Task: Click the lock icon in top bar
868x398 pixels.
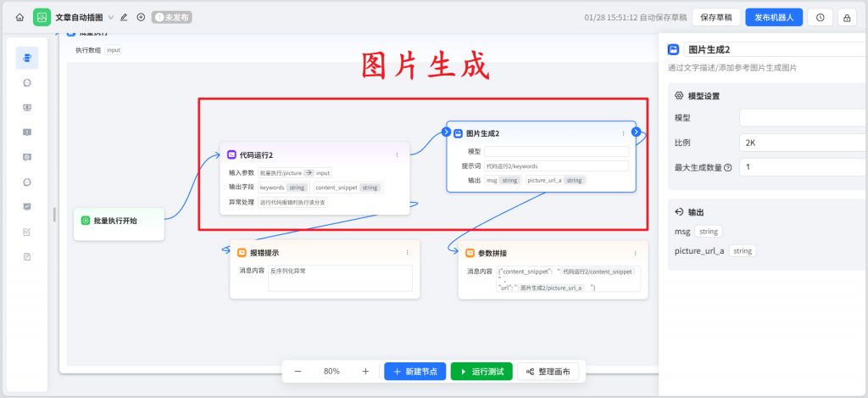Action: [847, 17]
